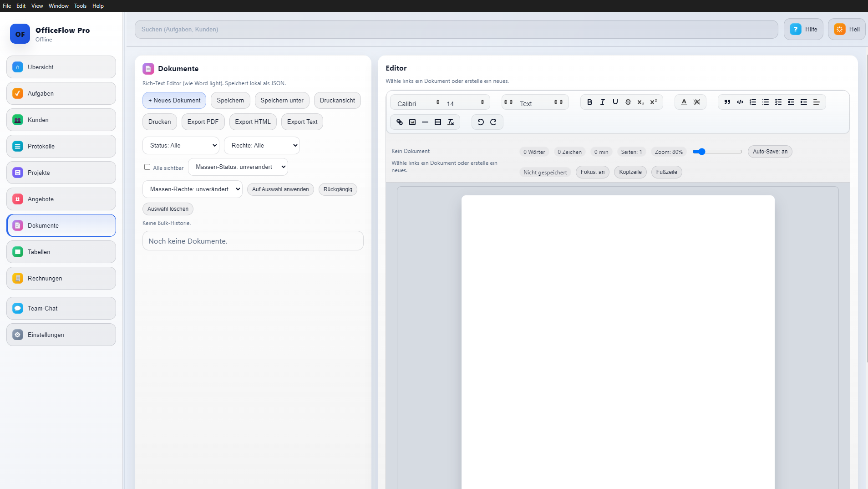Open the text color picker

coord(684,102)
